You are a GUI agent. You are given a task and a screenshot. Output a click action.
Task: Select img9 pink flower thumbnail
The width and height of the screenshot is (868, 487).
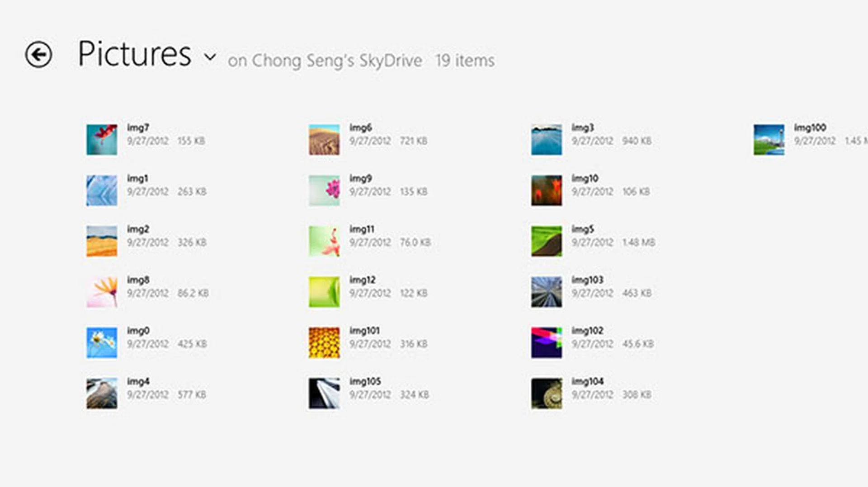(324, 191)
